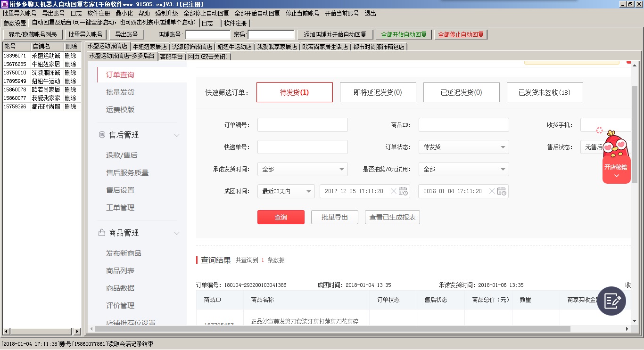Click the bag icon beside 商品管理
The height and width of the screenshot is (350, 644).
[101, 233]
